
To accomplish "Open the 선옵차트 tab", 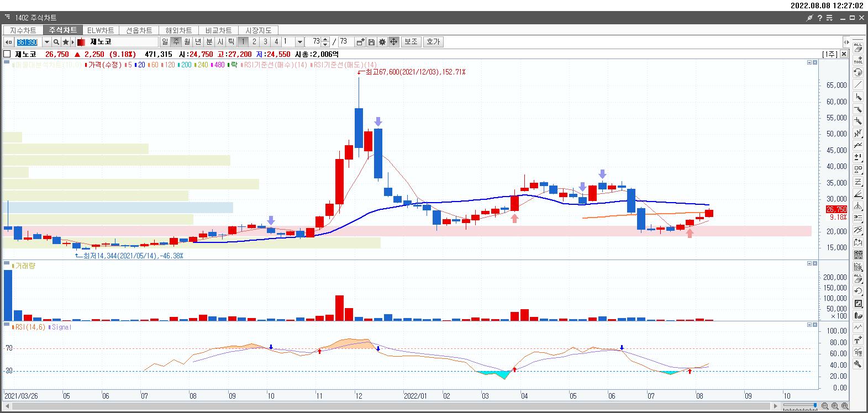I will pyautogui.click(x=139, y=30).
